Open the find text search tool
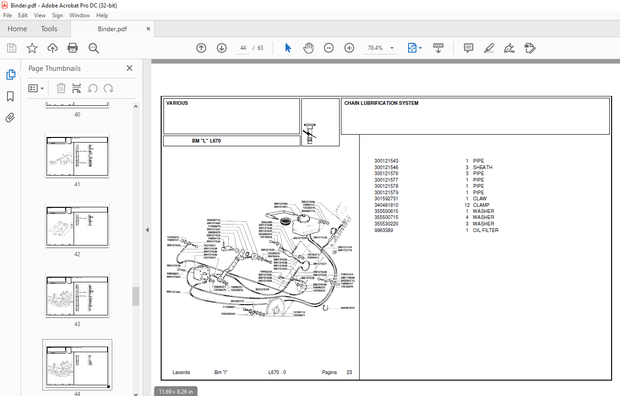 point(94,48)
